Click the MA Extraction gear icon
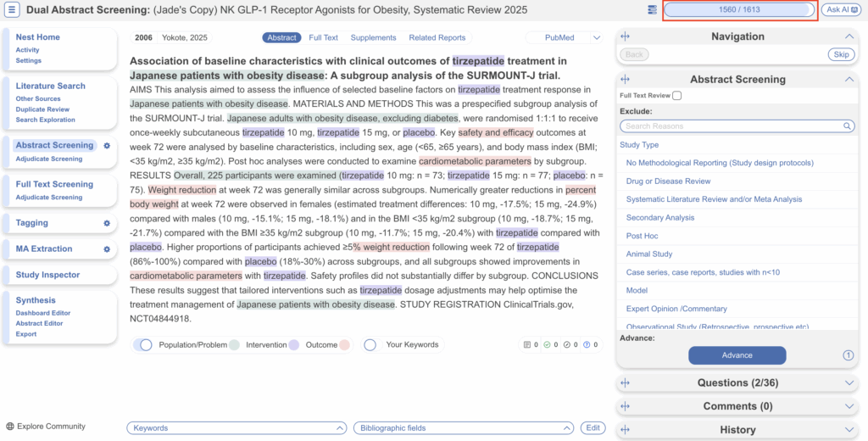Image resolution: width=868 pixels, height=441 pixels. coord(107,249)
